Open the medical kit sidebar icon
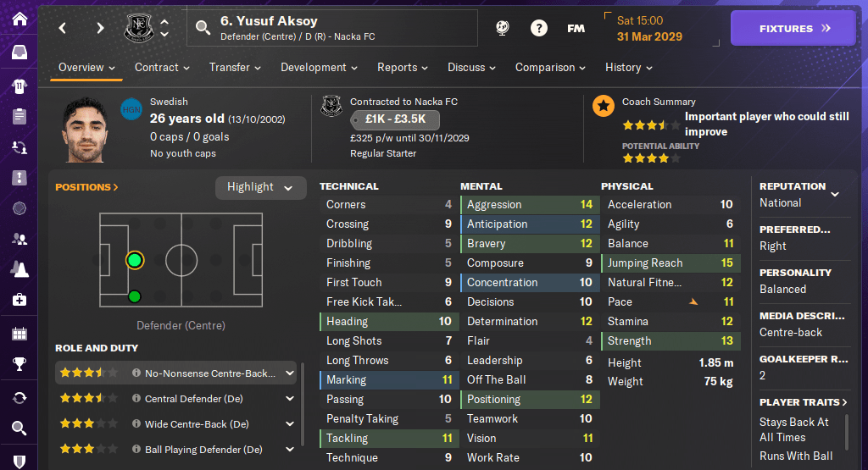Screen dimensions: 868x470 point(19,300)
